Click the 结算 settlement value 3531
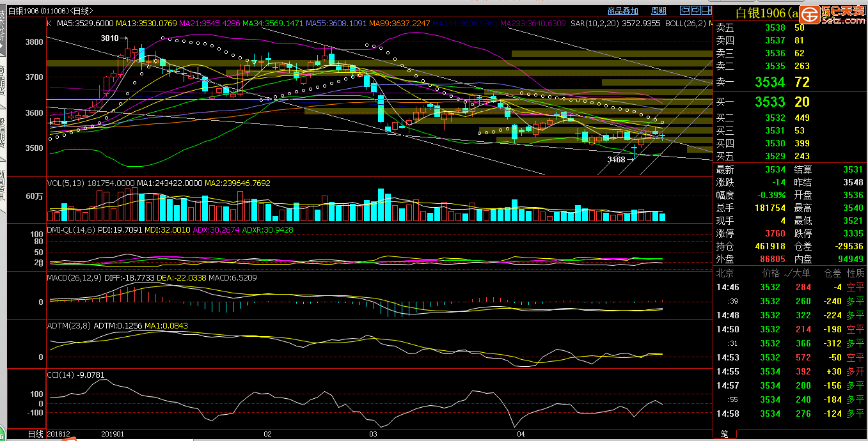The width and height of the screenshot is (868, 441). [x=853, y=169]
